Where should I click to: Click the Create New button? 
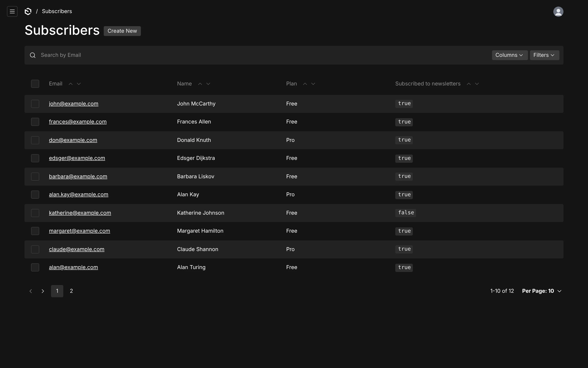tap(122, 31)
